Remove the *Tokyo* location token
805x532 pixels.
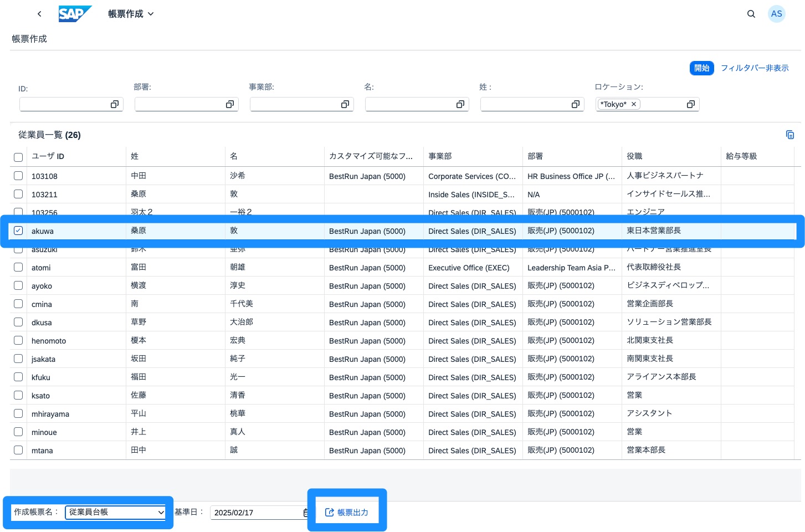pos(634,104)
